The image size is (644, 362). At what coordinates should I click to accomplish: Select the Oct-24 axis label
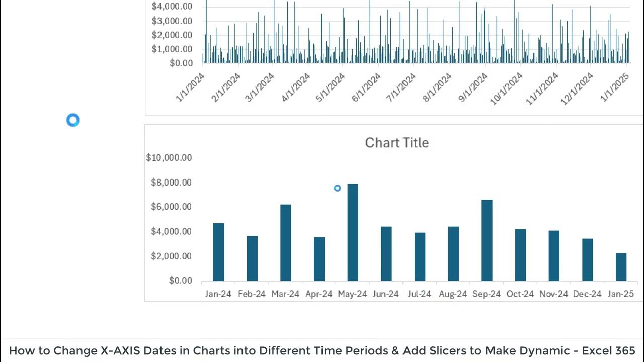(520, 294)
